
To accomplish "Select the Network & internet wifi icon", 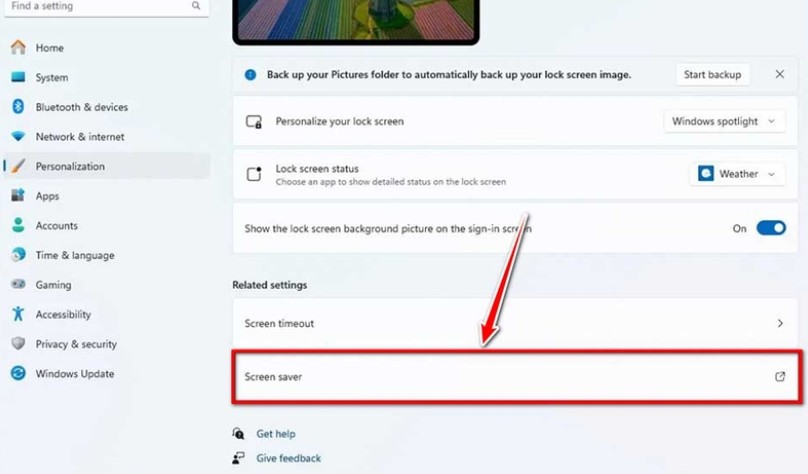I will [18, 137].
